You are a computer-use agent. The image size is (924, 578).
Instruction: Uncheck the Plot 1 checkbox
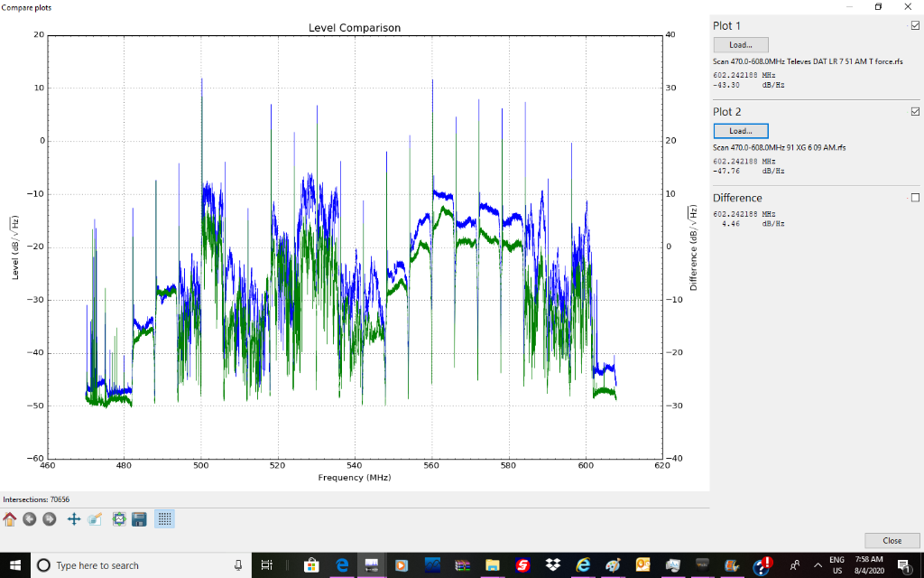[915, 25]
